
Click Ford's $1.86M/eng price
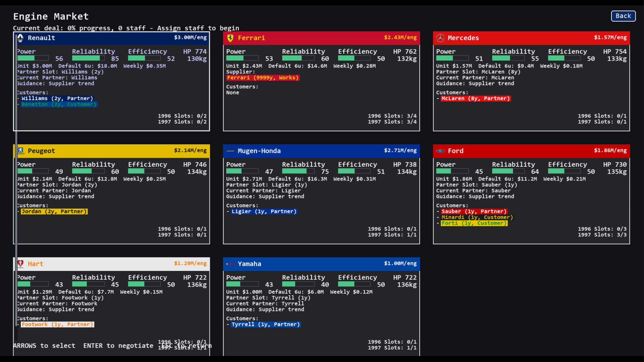[610, 150]
